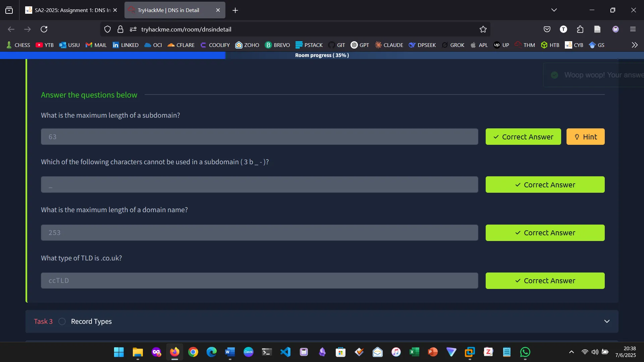Expand the bookmarks overflow chevron
The width and height of the screenshot is (644, 362).
click(x=635, y=45)
